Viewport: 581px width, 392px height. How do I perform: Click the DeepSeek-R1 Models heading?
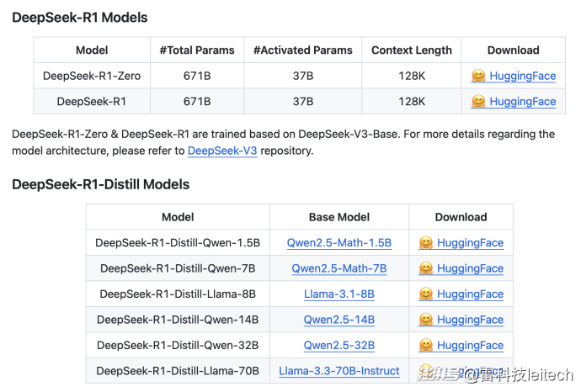click(x=80, y=18)
